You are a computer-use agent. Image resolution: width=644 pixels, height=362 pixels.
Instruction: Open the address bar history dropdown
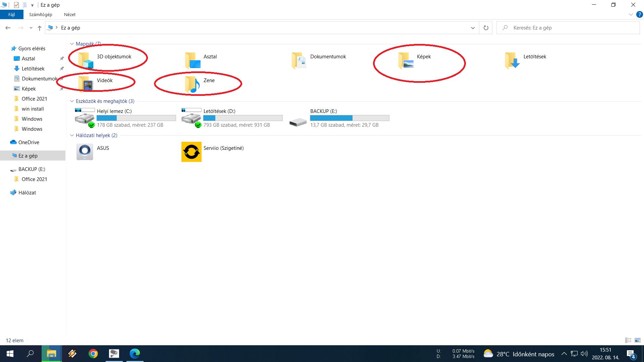pyautogui.click(x=473, y=28)
